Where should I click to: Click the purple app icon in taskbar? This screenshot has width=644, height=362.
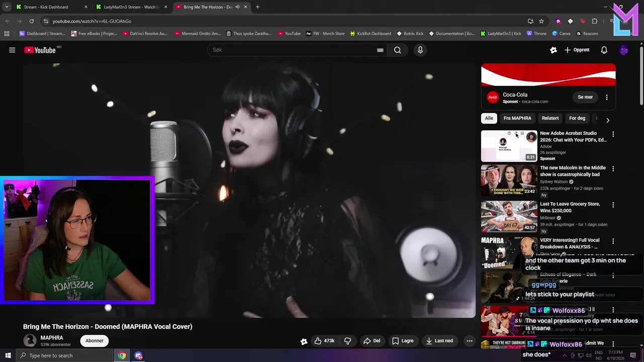pos(138,355)
